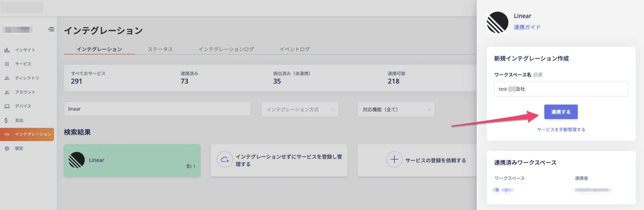Click the 検索結果 heading

click(77, 132)
